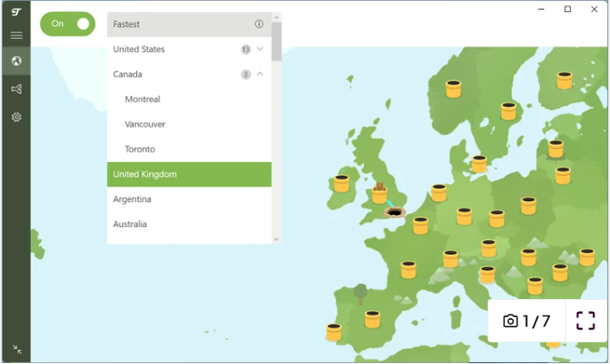Image resolution: width=610 pixels, height=364 pixels.
Task: Click the tunnel barrel over Germany
Action: [x=464, y=217]
